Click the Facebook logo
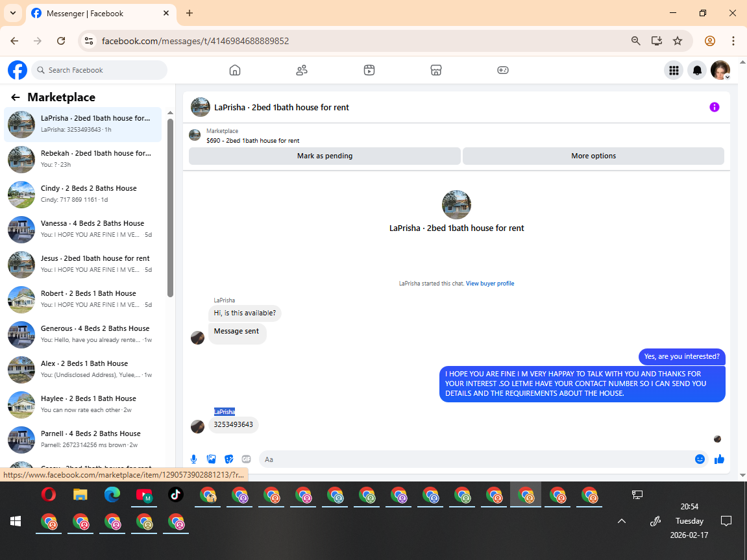This screenshot has width=747, height=560. point(18,70)
